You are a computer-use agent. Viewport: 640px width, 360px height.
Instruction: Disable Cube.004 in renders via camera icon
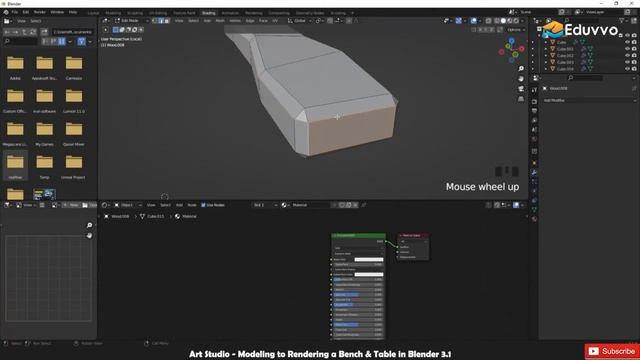(x=634, y=69)
